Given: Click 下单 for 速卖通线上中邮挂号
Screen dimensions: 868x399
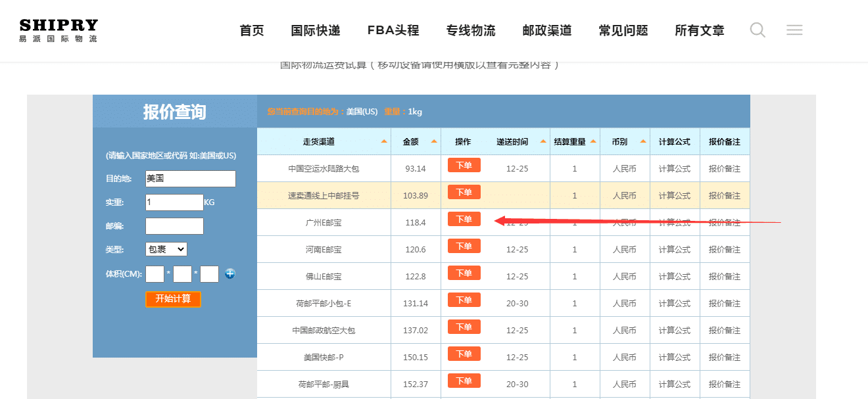Looking at the screenshot, I should pos(464,192).
